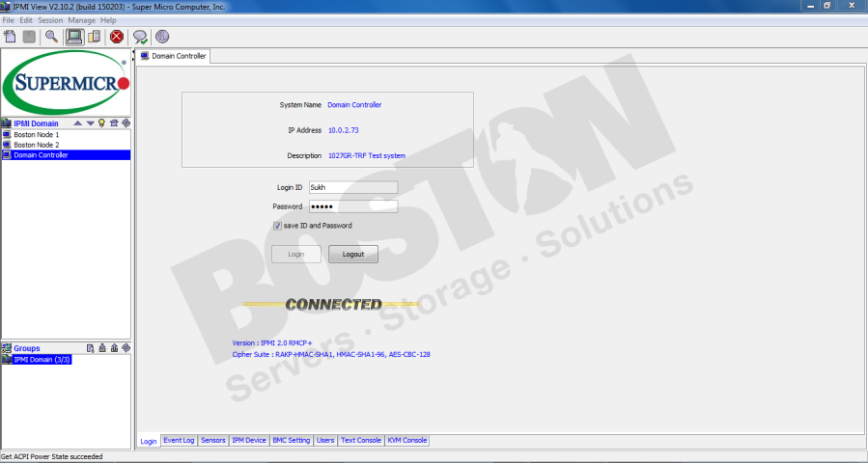Viewport: 868px width, 463px height.
Task: Select Domain Controller in the system list
Action: coord(67,155)
